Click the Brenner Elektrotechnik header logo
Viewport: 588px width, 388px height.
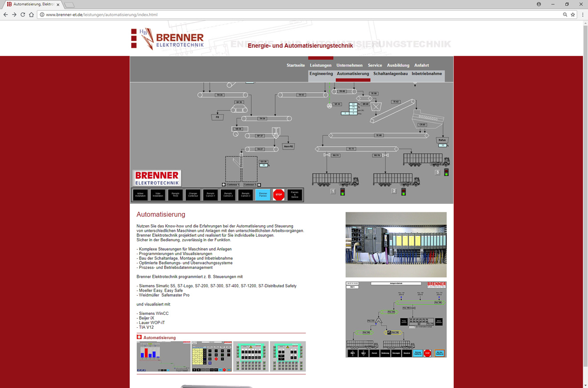(167, 39)
